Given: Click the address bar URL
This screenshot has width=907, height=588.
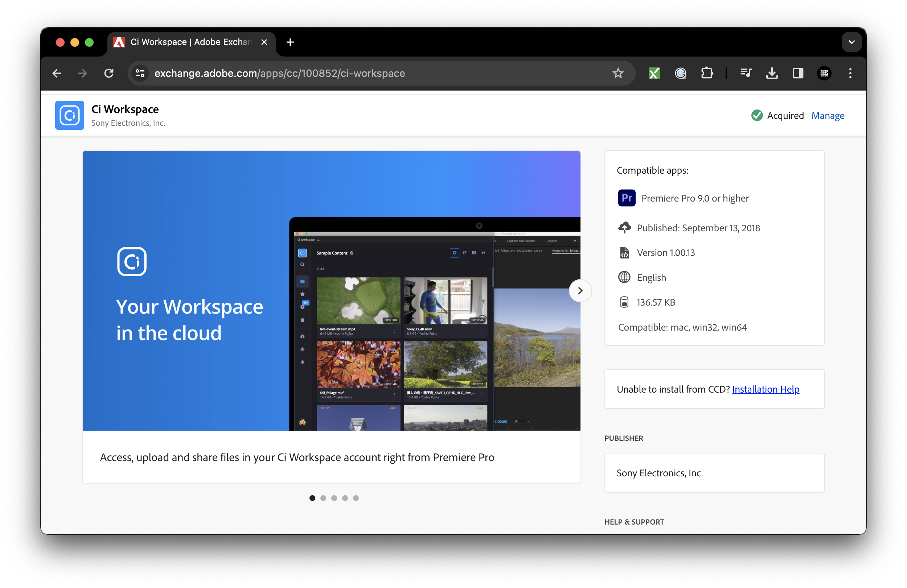Looking at the screenshot, I should coord(280,73).
